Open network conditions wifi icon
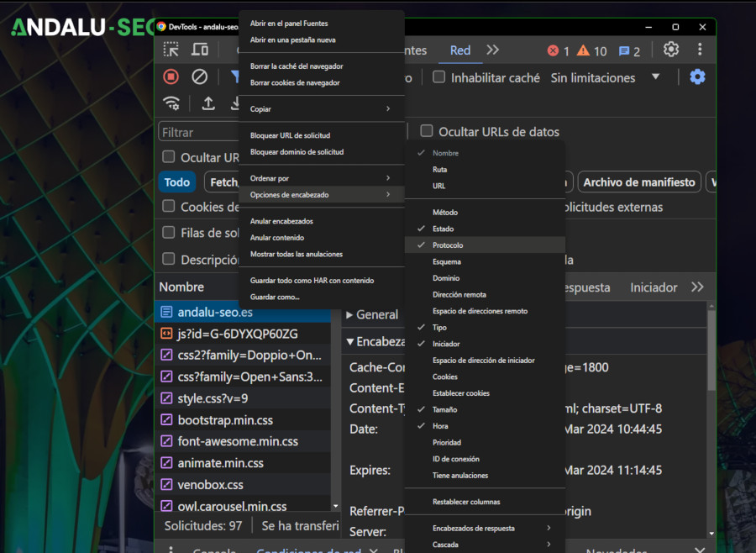Image resolution: width=756 pixels, height=553 pixels. coord(171,103)
